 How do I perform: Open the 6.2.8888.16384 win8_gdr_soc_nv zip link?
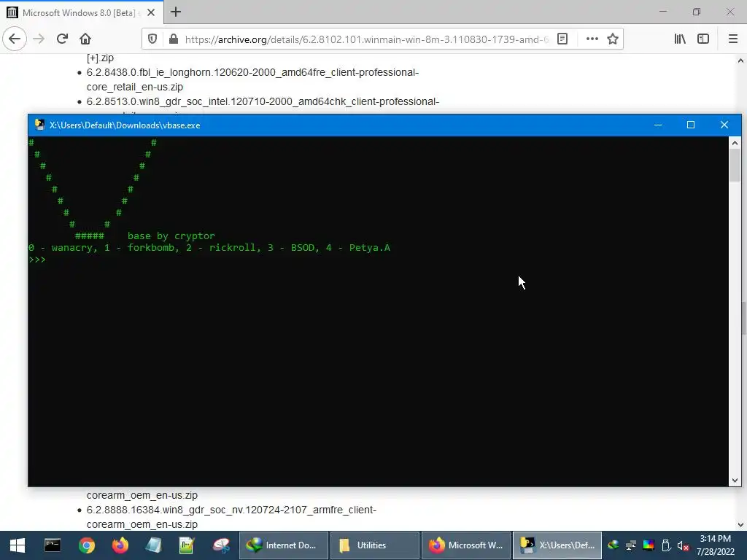pos(231,517)
